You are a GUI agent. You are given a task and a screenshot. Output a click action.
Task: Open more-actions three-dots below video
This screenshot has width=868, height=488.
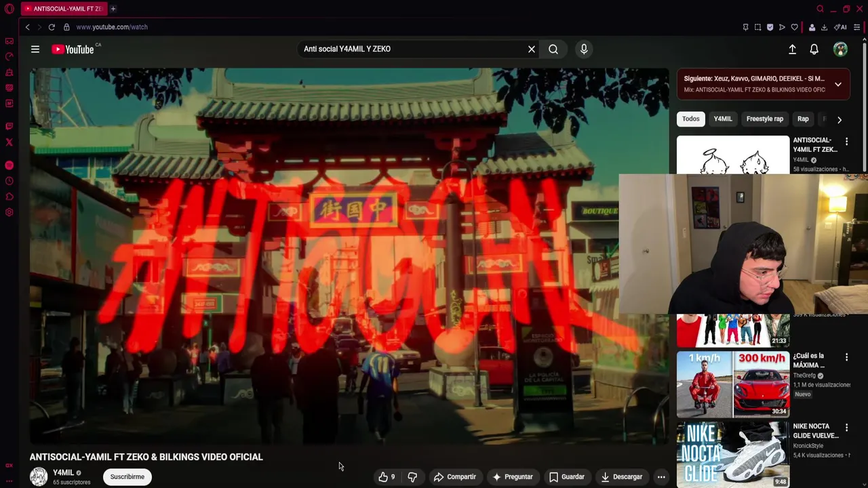[661, 476]
